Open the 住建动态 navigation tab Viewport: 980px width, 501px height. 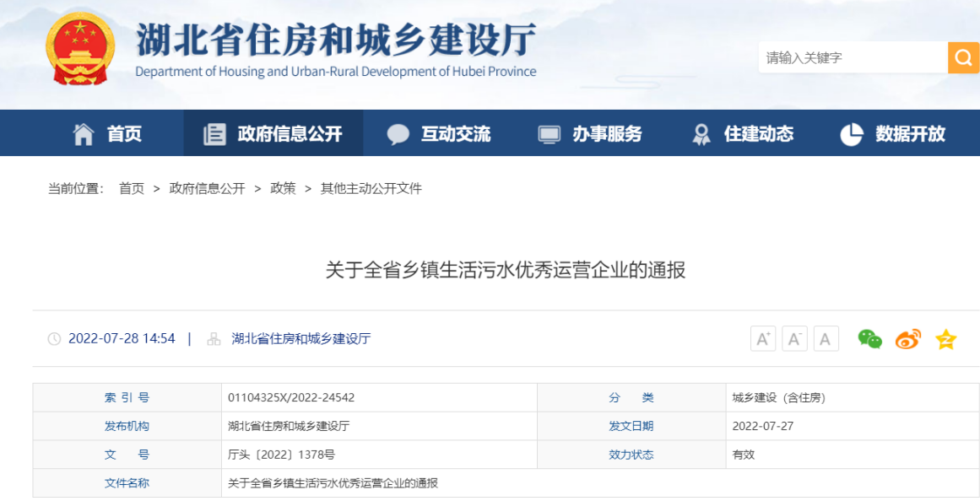click(743, 133)
